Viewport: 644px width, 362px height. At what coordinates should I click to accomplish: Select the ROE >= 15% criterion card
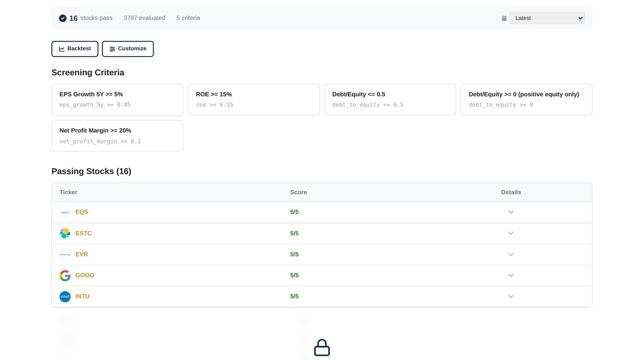(254, 99)
